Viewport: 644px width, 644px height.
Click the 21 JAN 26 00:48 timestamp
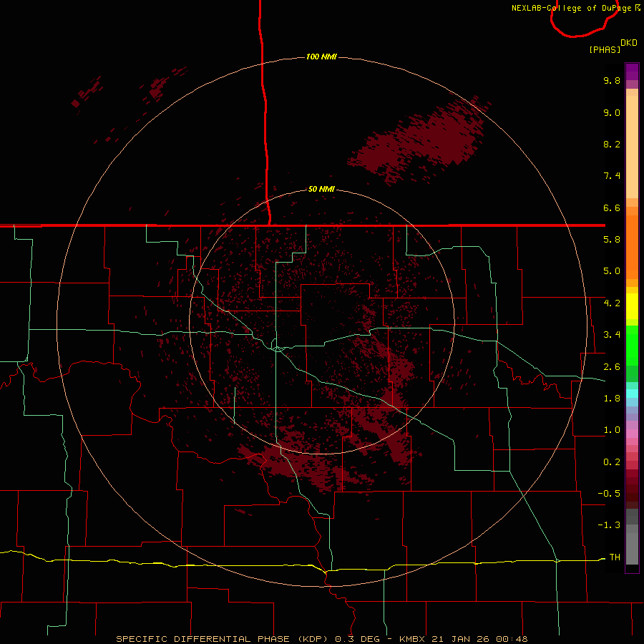(479, 639)
